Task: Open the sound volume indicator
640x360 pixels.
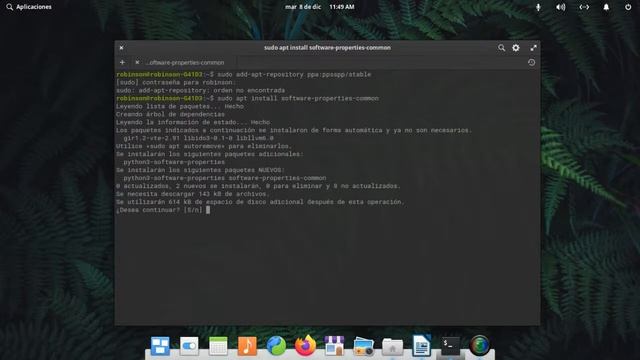Action: [561, 7]
